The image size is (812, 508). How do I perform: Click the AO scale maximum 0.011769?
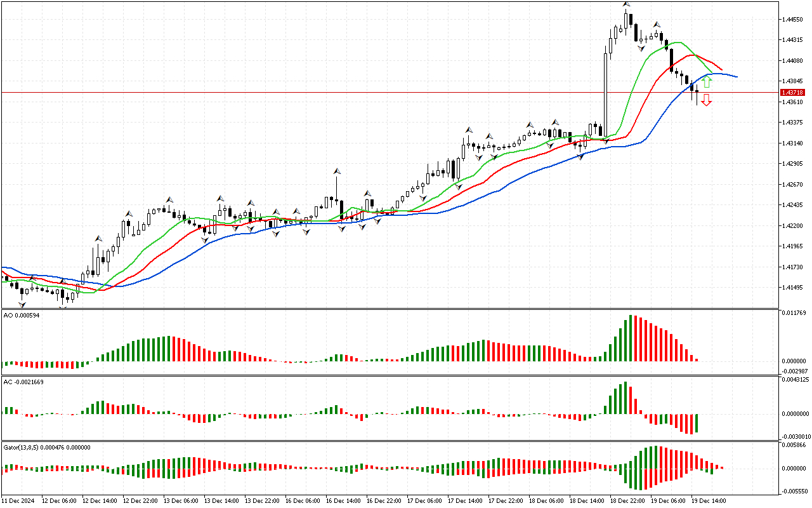tap(795, 313)
